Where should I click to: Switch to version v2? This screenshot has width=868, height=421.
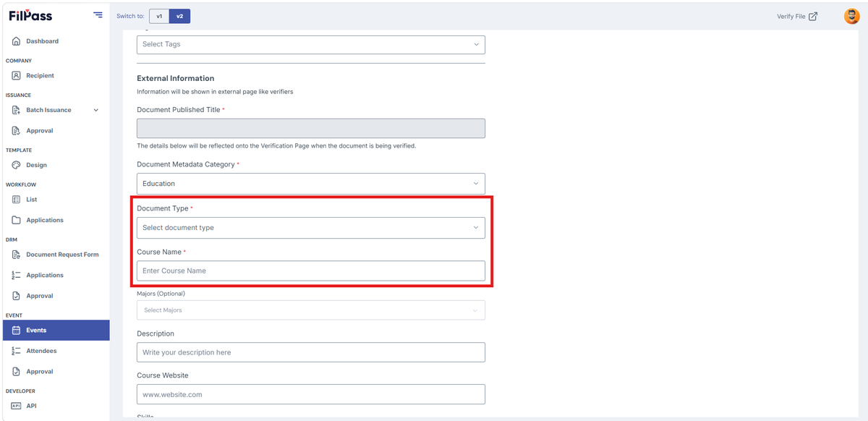[x=179, y=16]
